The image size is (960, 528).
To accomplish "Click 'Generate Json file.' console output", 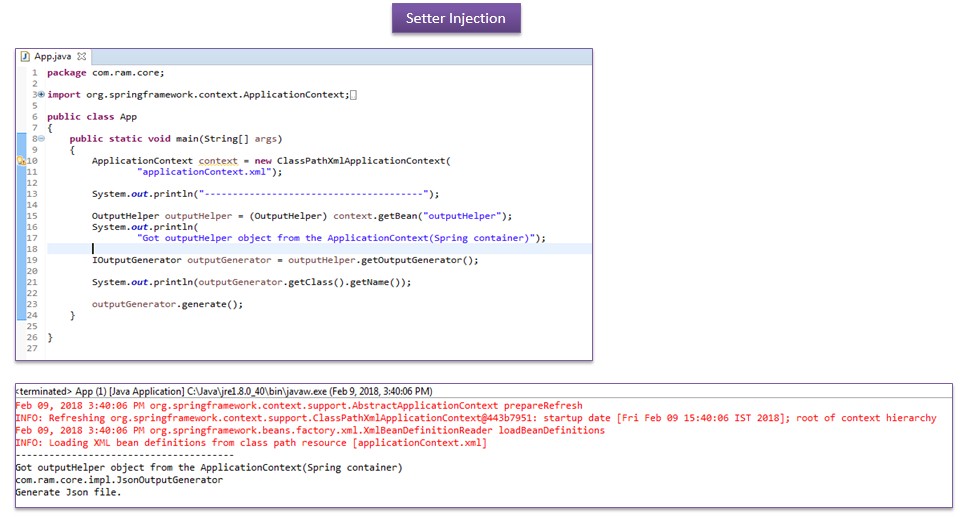I will (68, 492).
